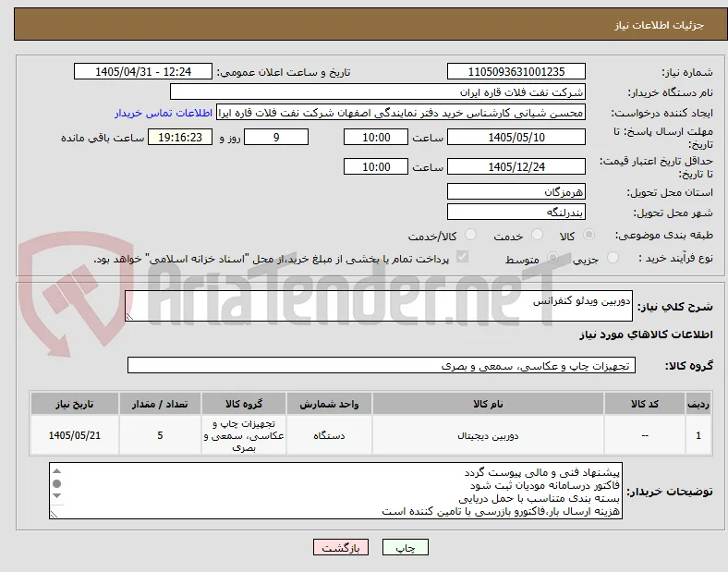Click the unit cell دستگاه
The width and height of the screenshot is (728, 572).
[x=329, y=435]
